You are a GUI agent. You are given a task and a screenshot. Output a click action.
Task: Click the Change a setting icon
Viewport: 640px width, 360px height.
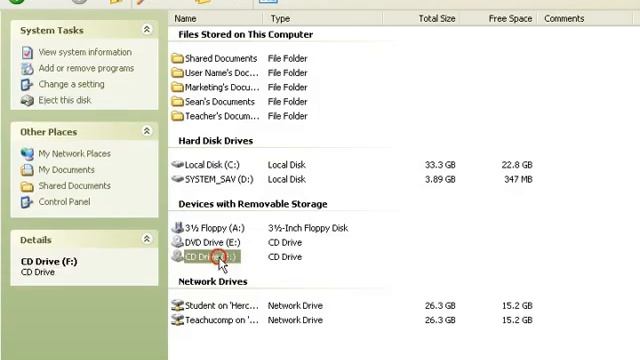27,84
